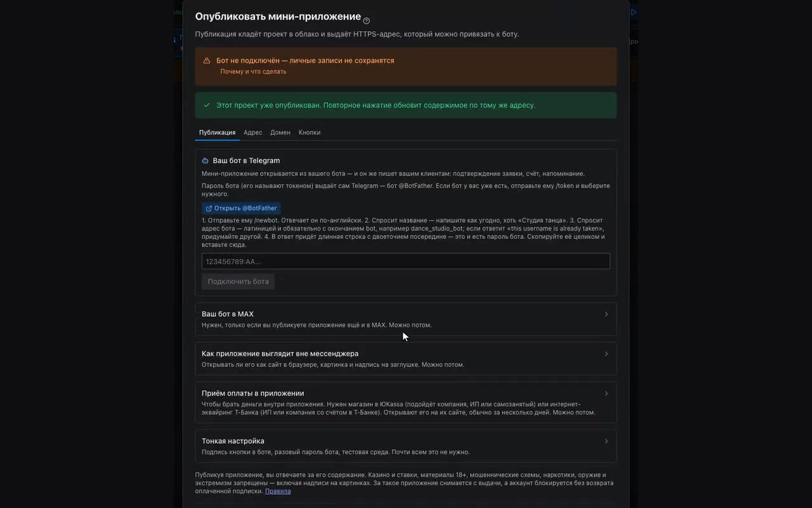Expand the Ваш бот в MAX section chevron
This screenshot has width=812, height=508.
(x=606, y=314)
